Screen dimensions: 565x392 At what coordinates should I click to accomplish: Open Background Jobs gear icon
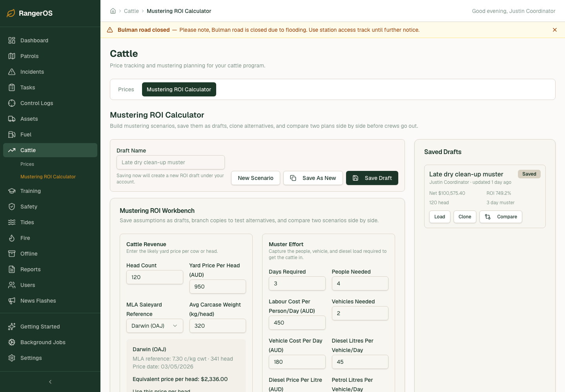pos(12,342)
